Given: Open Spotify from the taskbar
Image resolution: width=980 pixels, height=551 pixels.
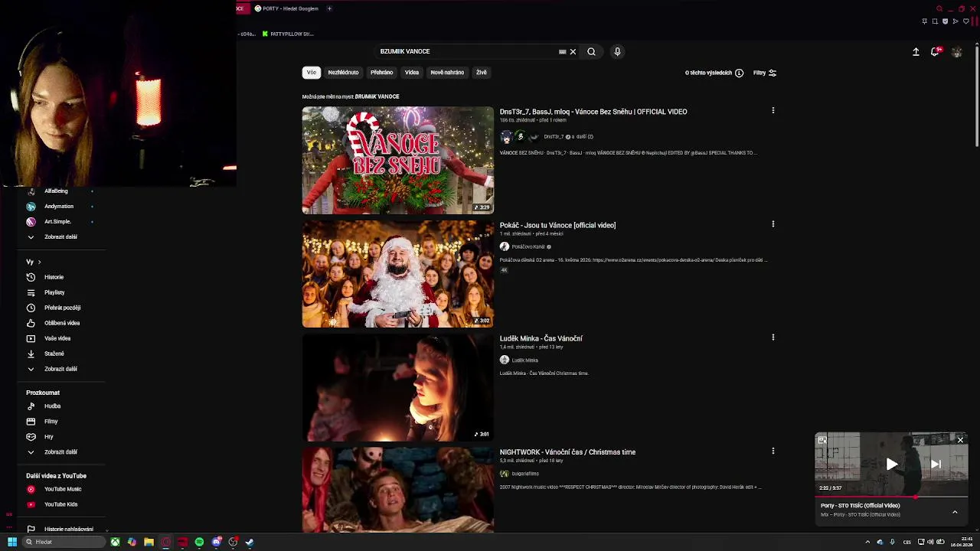Looking at the screenshot, I should pos(199,542).
